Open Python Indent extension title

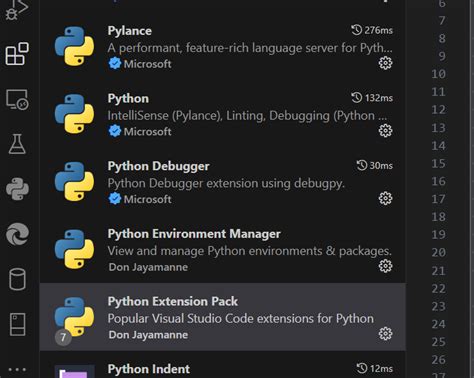tap(149, 369)
